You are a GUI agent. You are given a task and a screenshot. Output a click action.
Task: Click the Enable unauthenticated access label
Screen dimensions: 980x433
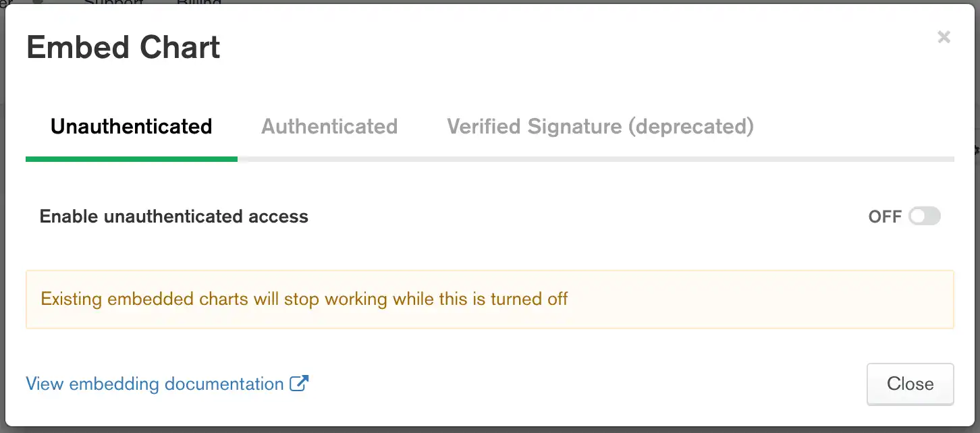coord(173,216)
